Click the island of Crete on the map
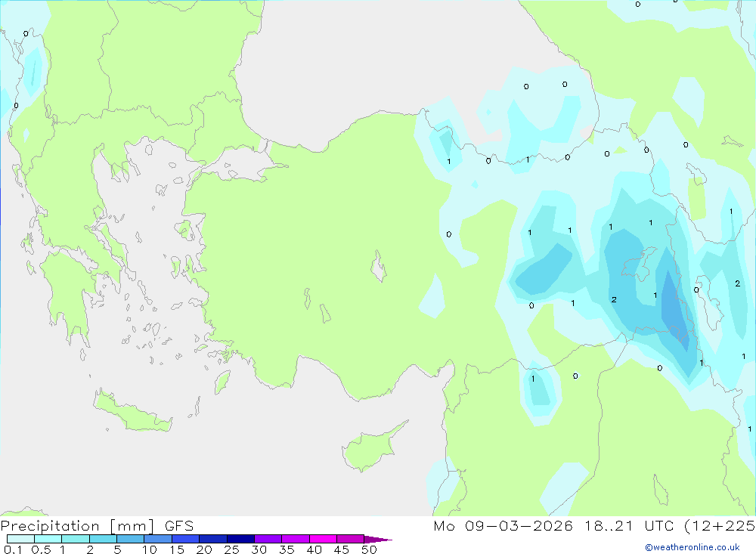Image resolution: width=756 pixels, height=554 pixels. click(132, 411)
